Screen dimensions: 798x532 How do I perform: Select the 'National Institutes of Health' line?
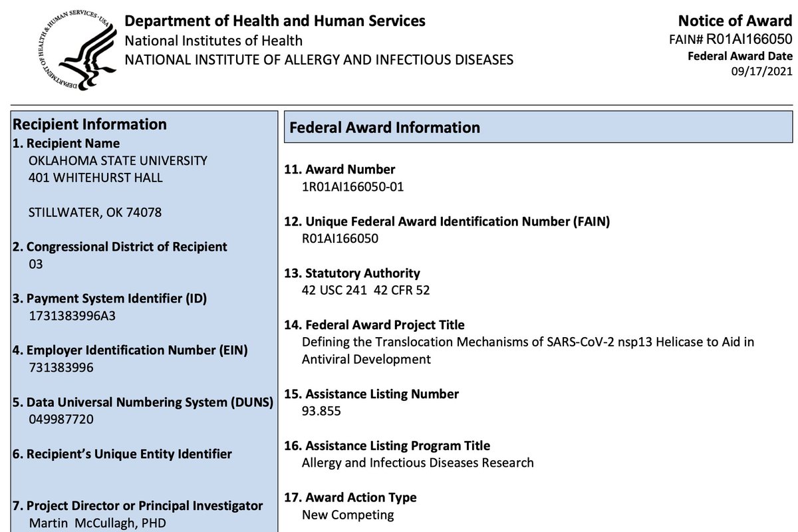pyautogui.click(x=213, y=41)
